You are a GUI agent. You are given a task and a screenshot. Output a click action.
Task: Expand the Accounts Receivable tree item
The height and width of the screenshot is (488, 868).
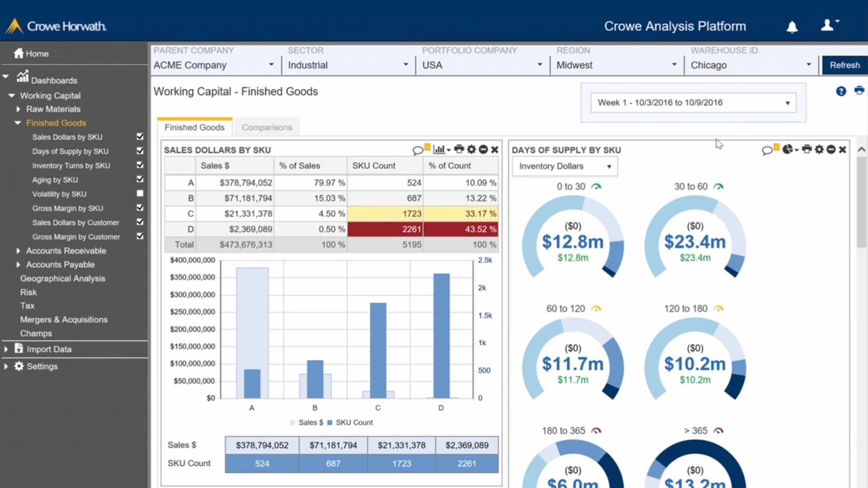click(x=18, y=251)
